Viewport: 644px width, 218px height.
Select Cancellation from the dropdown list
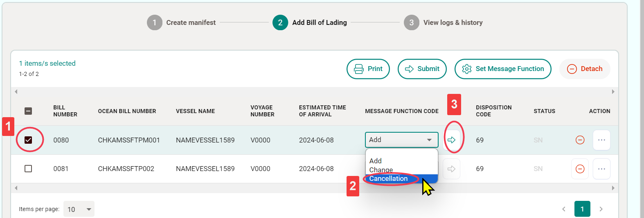[389, 179]
